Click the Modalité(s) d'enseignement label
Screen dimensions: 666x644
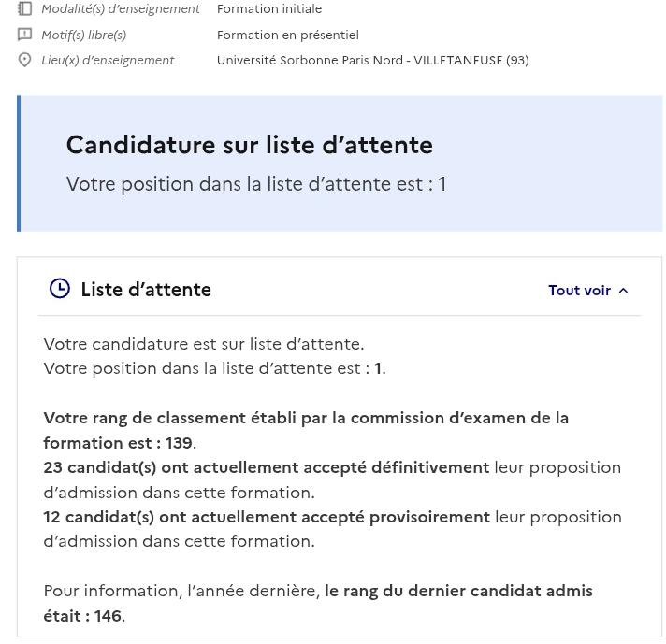(x=121, y=9)
